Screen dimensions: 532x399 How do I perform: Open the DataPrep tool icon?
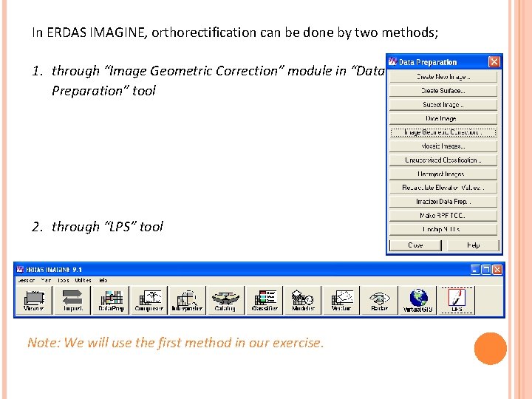coord(112,300)
